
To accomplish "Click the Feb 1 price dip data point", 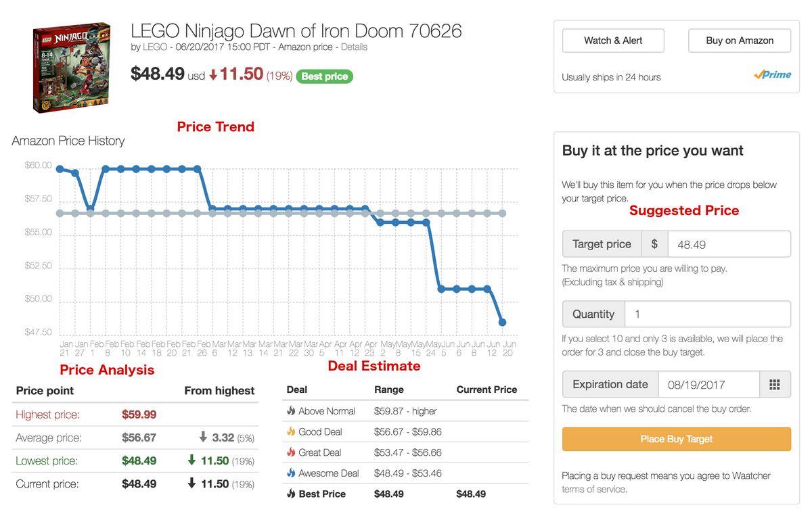I will 91,209.
